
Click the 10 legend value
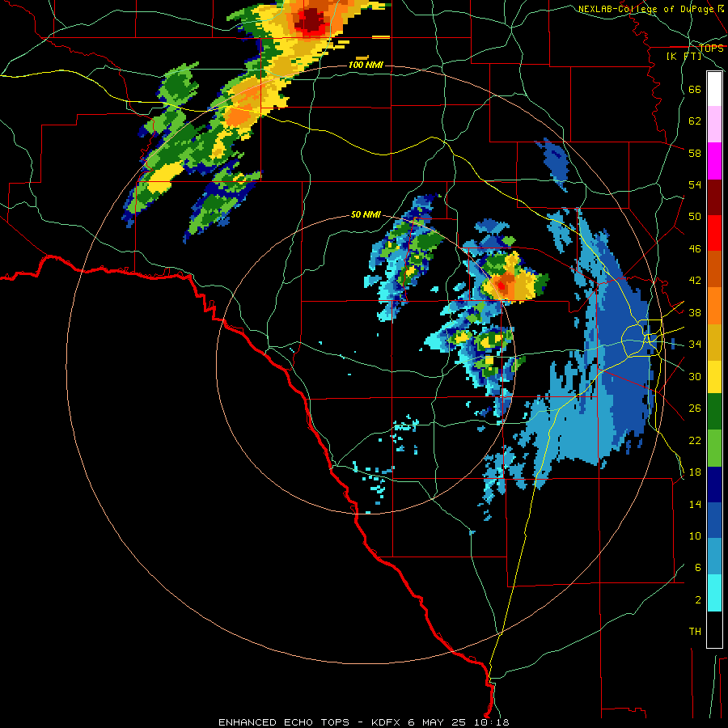695,536
